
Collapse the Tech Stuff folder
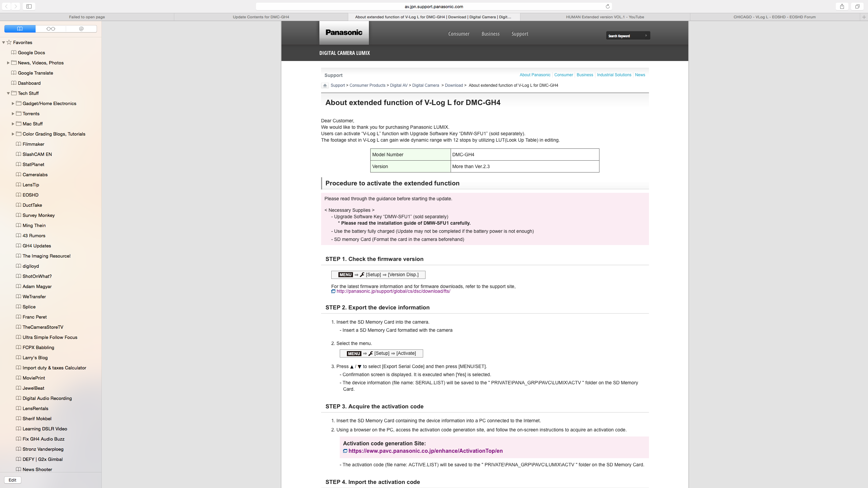tap(8, 93)
